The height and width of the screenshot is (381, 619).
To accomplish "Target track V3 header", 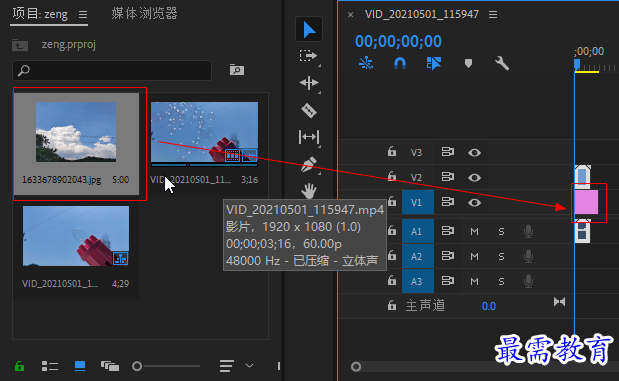I will point(416,152).
